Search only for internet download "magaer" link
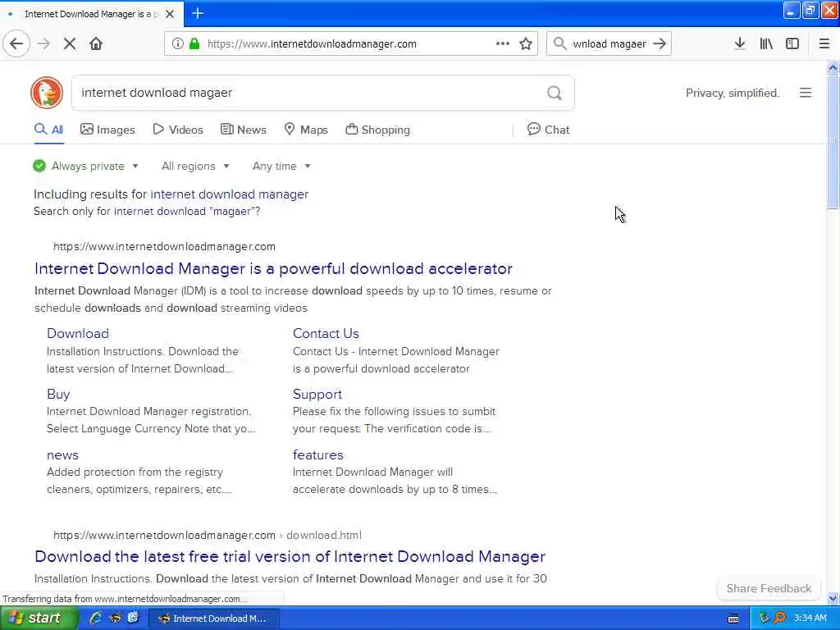The image size is (840, 630). tap(187, 211)
